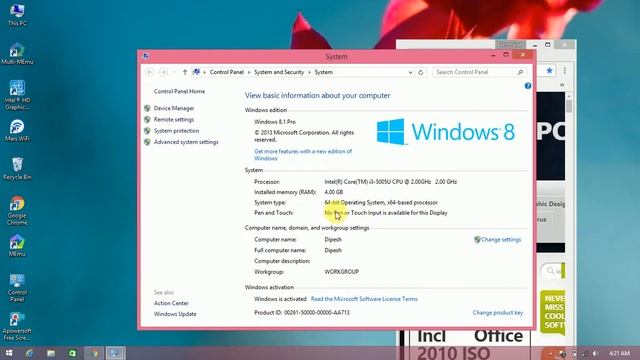Select the Mars WiFi desktop icon

click(17, 130)
